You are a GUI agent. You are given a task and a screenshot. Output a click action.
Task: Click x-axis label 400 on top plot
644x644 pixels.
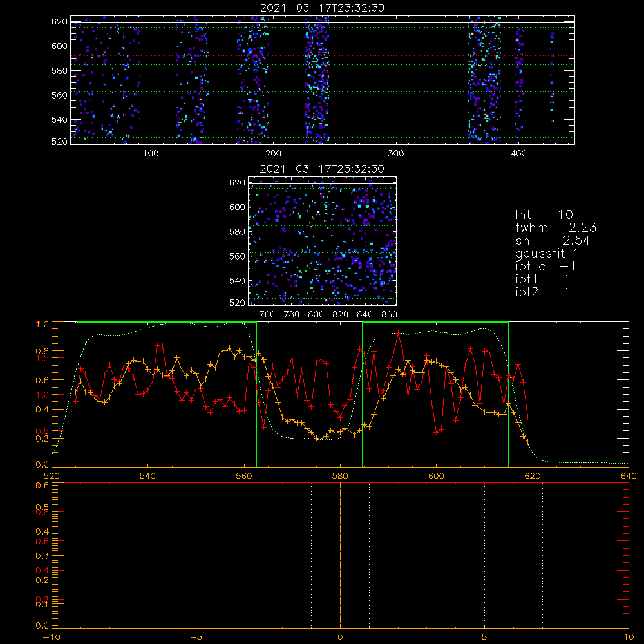(x=518, y=154)
